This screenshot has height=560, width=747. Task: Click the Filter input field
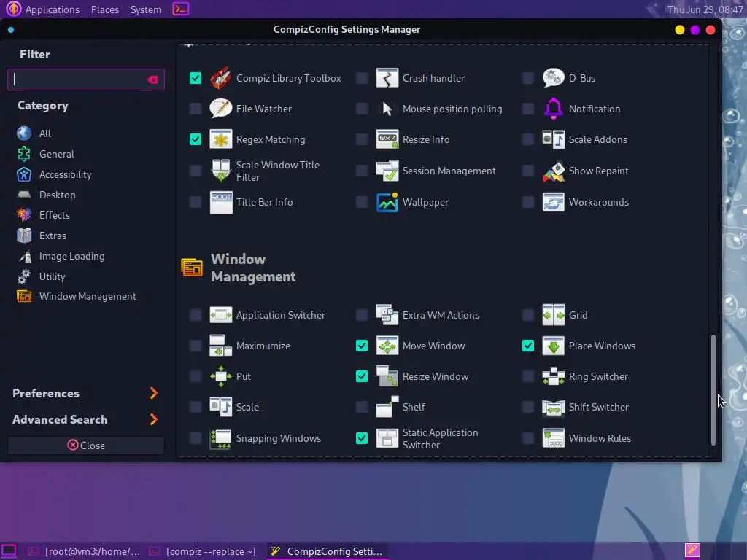pos(86,79)
